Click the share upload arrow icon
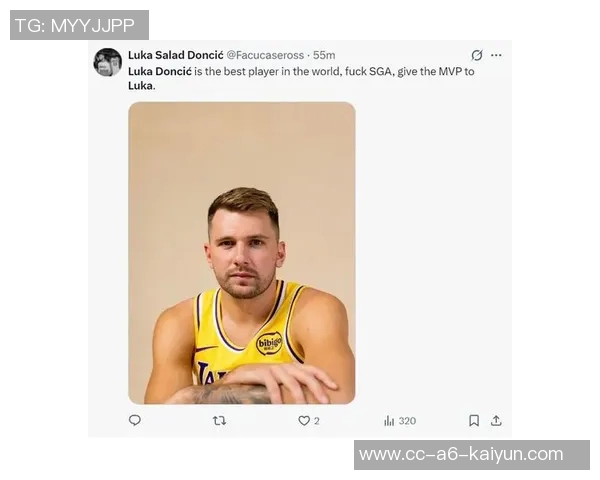This screenshot has width=600, height=480. [x=496, y=421]
